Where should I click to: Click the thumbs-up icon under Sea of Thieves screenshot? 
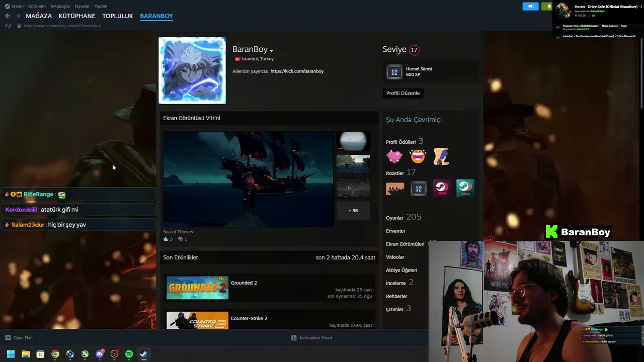coord(166,239)
